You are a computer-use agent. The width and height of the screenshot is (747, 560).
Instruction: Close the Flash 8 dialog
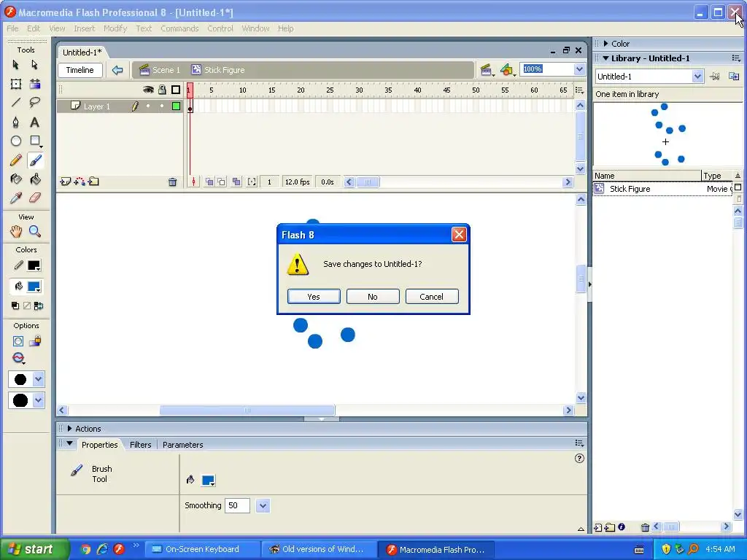459,234
